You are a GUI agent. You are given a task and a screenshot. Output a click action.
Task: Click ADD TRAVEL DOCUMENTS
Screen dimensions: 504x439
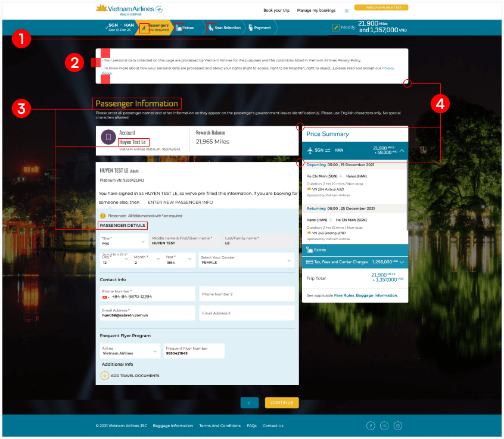pyautogui.click(x=135, y=375)
